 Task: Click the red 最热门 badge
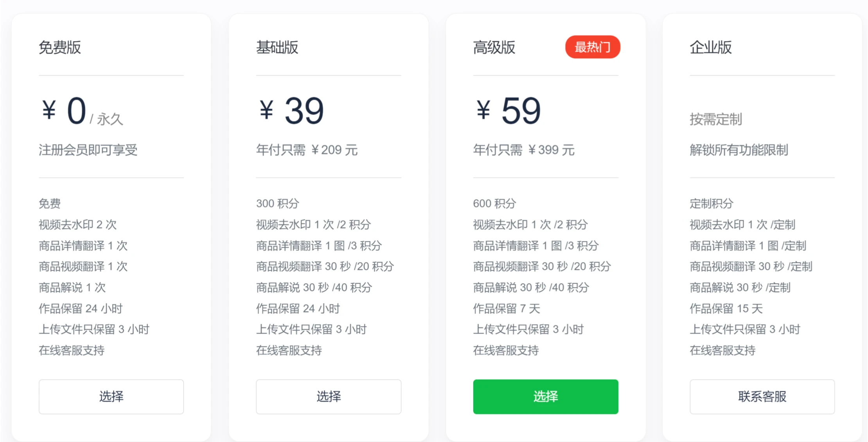592,47
